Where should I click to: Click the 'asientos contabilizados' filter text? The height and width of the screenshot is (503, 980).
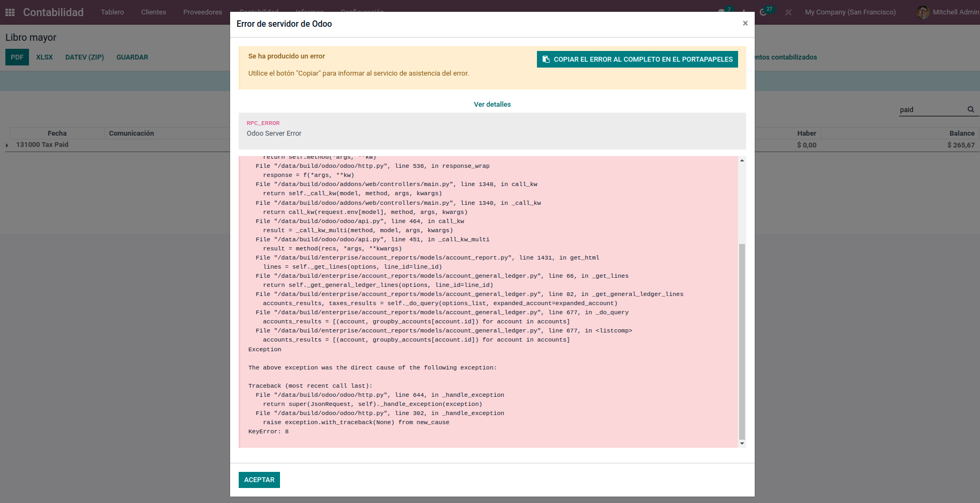point(786,57)
